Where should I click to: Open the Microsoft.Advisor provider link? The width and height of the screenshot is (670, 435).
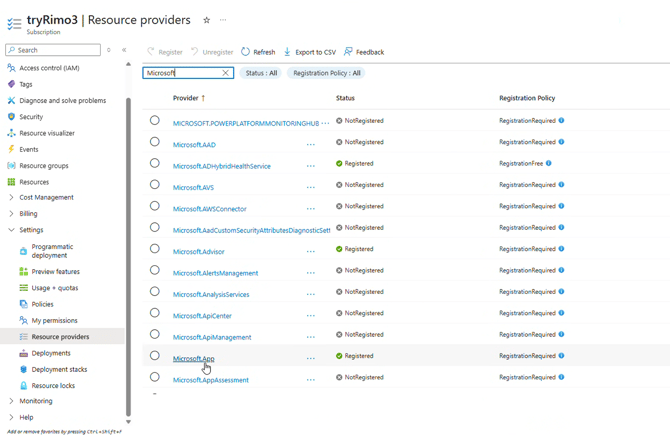click(198, 252)
